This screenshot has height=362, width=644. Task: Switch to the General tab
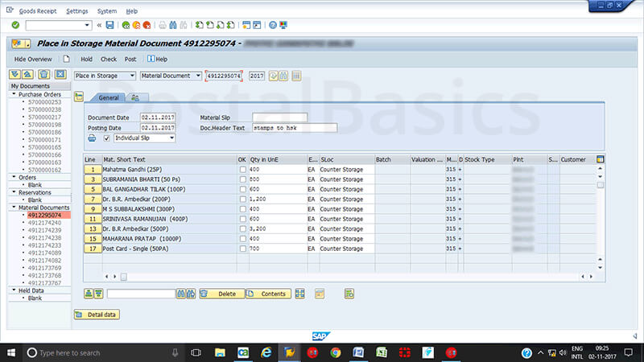pos(109,97)
